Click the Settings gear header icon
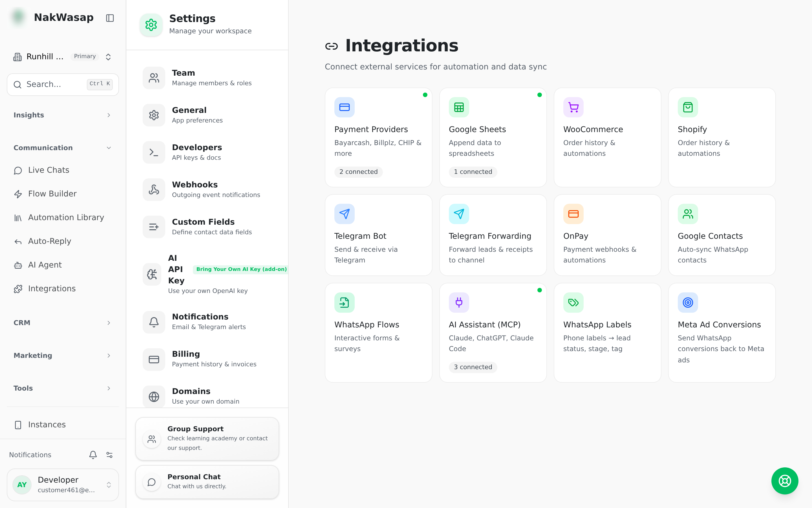 [151, 25]
